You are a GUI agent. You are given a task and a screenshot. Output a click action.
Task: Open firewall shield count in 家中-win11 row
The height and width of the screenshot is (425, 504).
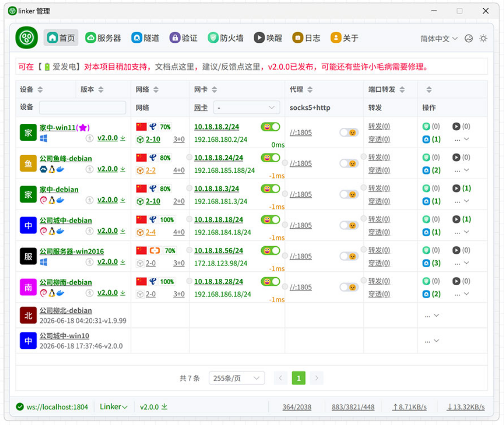(x=431, y=126)
